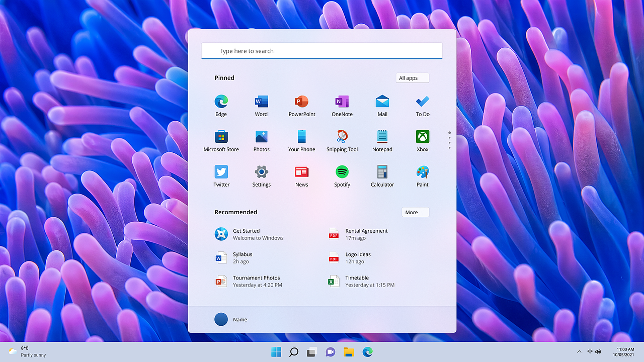Click the pinned apps page dots indicator

click(x=449, y=141)
